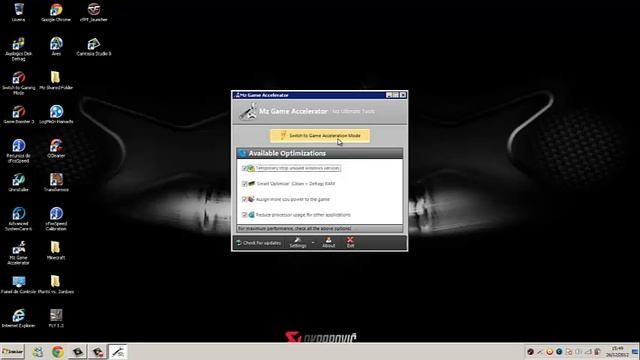640x360 pixels.
Task: Toggle Temporary stop unused windows services checkbox
Action: pyautogui.click(x=244, y=168)
